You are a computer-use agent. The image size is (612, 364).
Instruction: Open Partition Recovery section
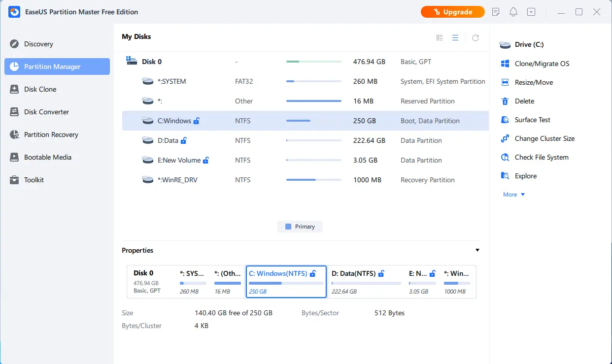[57, 134]
